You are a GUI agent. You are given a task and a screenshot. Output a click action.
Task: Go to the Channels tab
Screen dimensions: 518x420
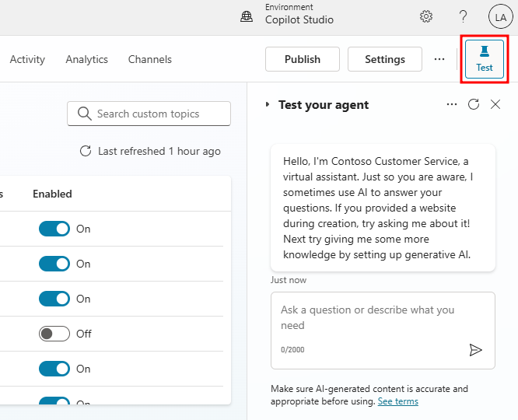click(x=149, y=59)
